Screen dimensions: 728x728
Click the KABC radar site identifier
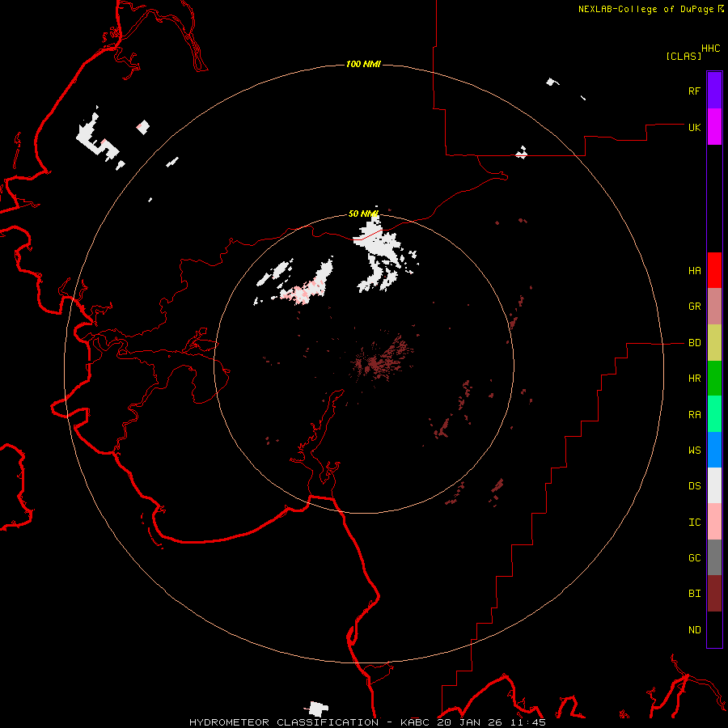(x=415, y=722)
